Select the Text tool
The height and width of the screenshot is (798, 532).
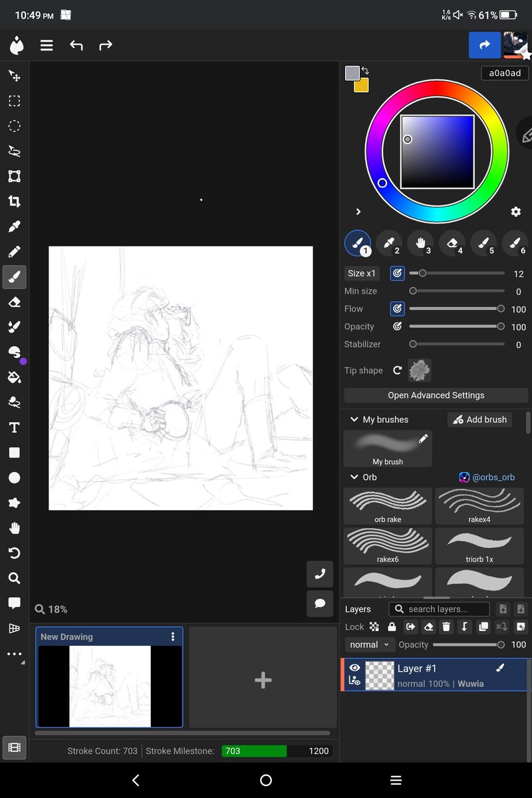pos(15,428)
